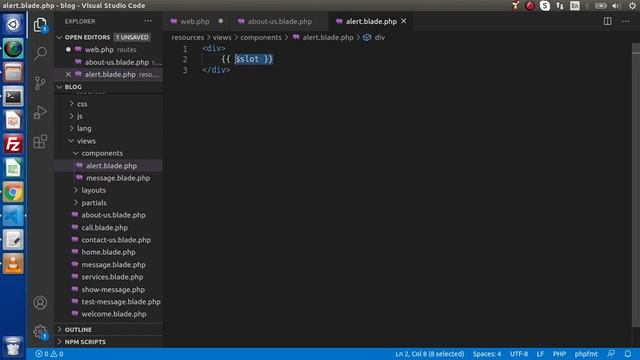Click the editor vertical scrollbar
This screenshot has height=360, width=640.
click(x=636, y=184)
